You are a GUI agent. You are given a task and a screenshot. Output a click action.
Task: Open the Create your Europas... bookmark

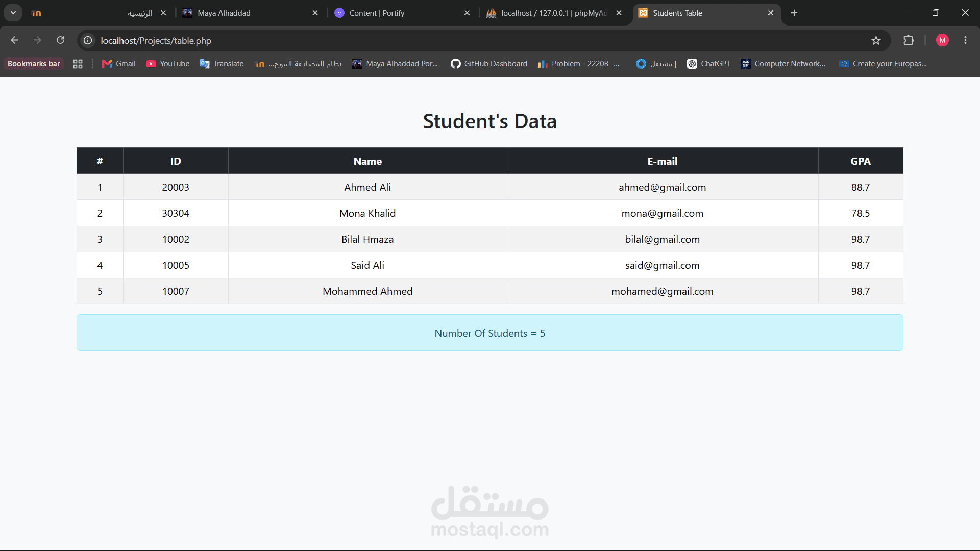point(883,64)
